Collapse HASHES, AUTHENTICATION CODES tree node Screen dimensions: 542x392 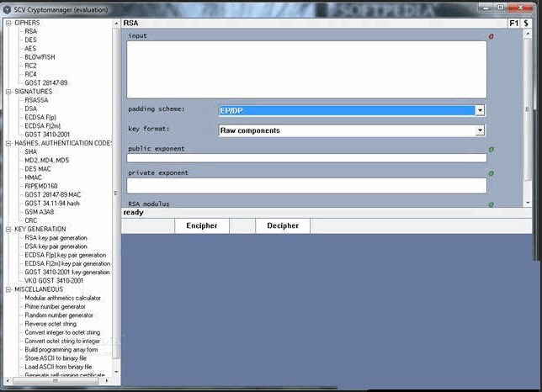(x=8, y=143)
